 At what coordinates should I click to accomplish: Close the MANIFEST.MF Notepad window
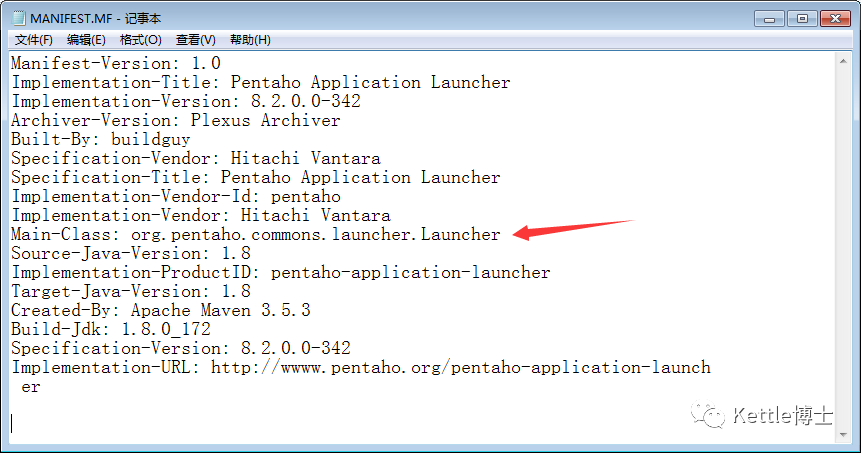click(835, 19)
